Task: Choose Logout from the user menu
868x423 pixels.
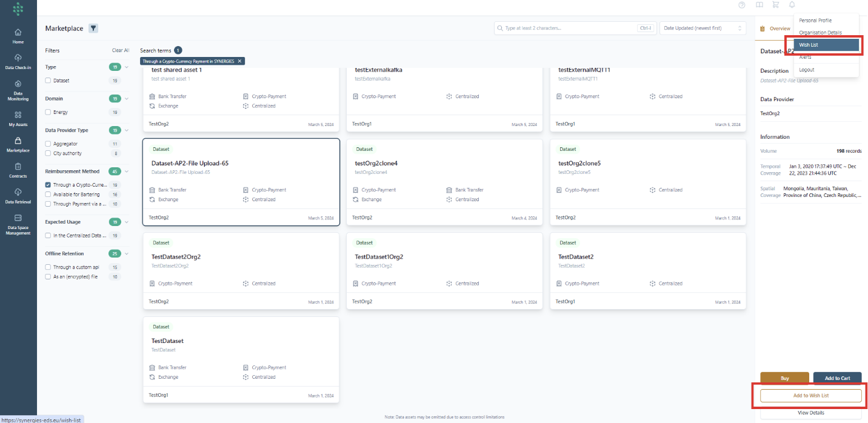Action: [807, 70]
